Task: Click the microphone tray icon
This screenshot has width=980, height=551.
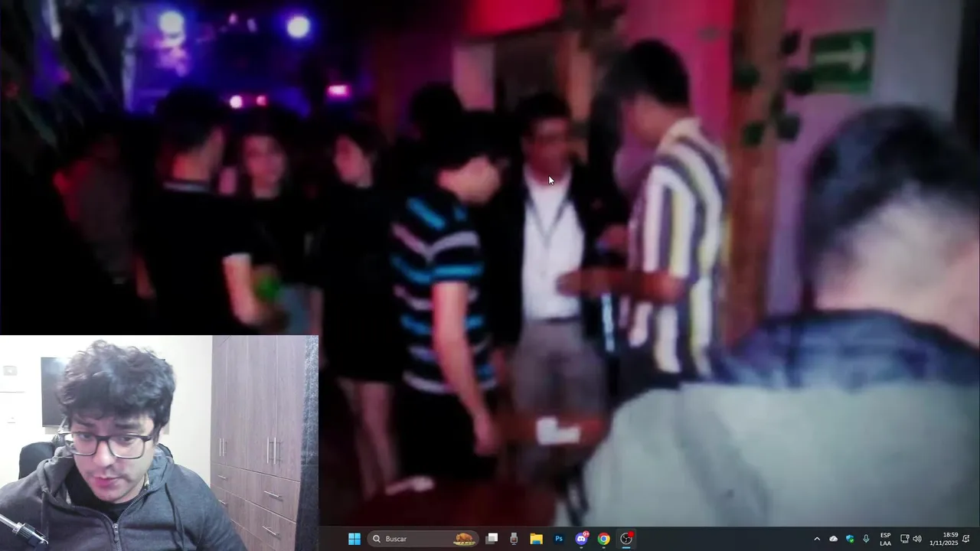Action: click(866, 539)
